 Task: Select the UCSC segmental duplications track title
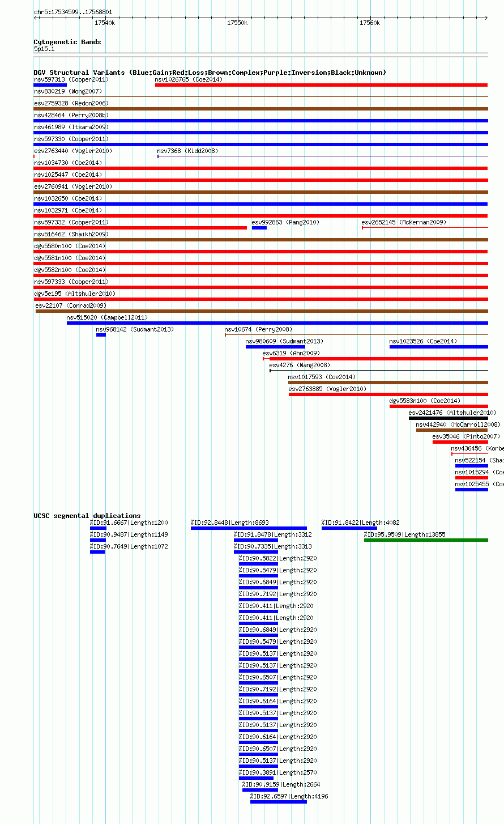click(87, 516)
